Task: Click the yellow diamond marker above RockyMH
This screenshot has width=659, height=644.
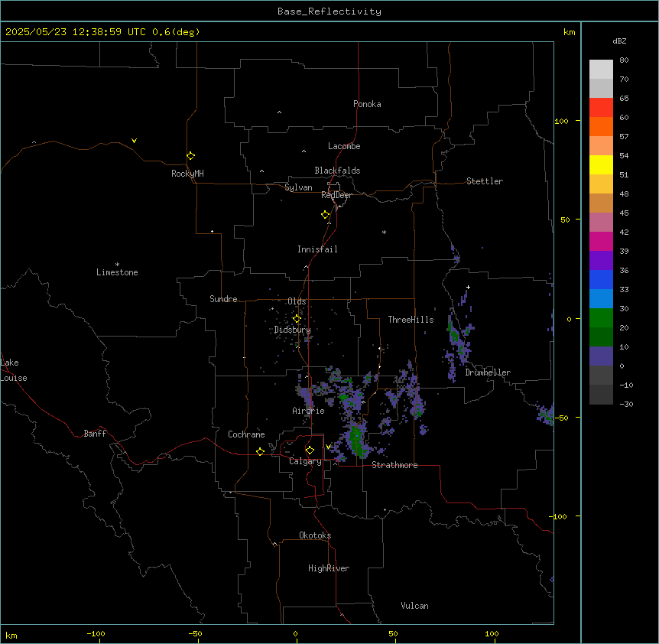Action: 190,156
